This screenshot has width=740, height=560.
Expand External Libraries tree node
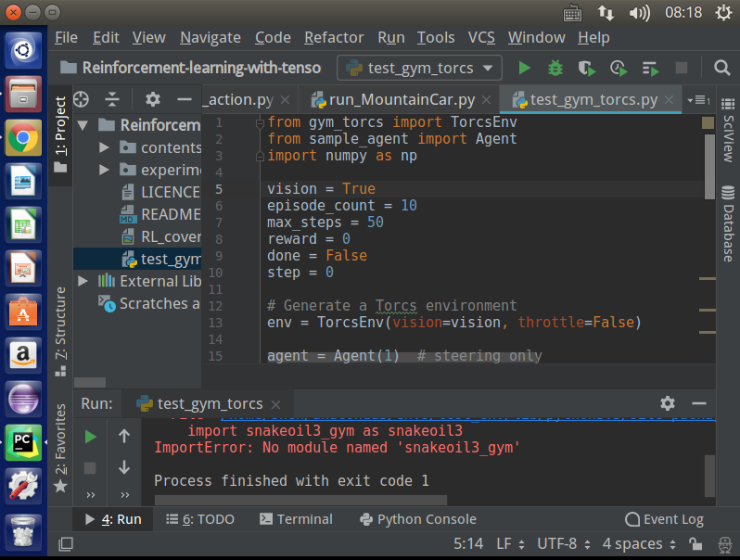83,281
